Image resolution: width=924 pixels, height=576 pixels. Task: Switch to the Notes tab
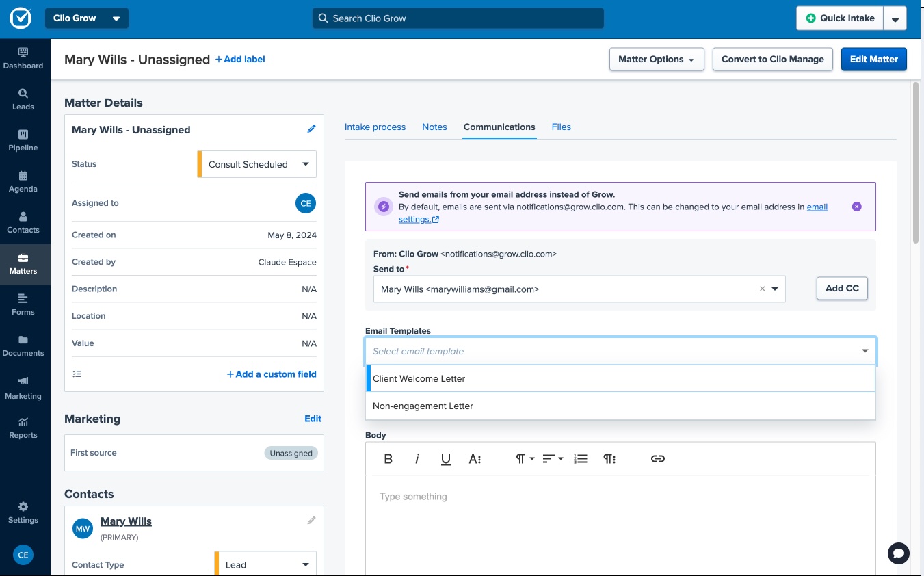[x=434, y=127]
